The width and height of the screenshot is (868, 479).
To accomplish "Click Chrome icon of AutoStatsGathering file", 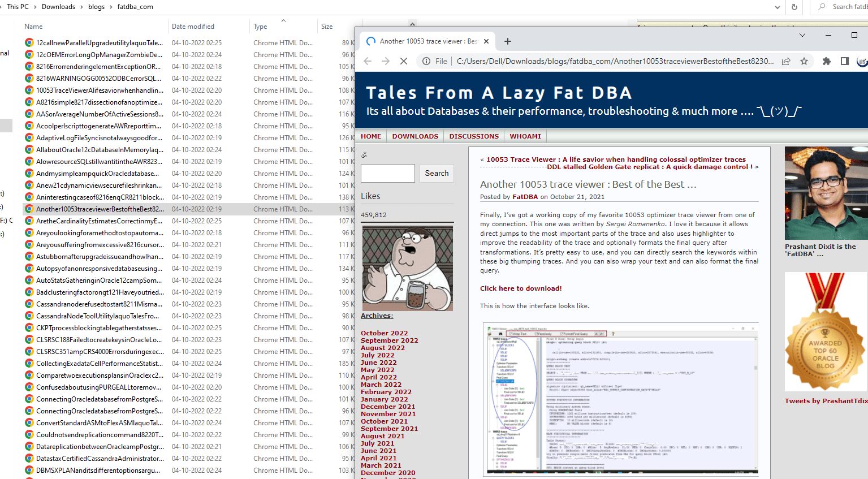I will [29, 280].
